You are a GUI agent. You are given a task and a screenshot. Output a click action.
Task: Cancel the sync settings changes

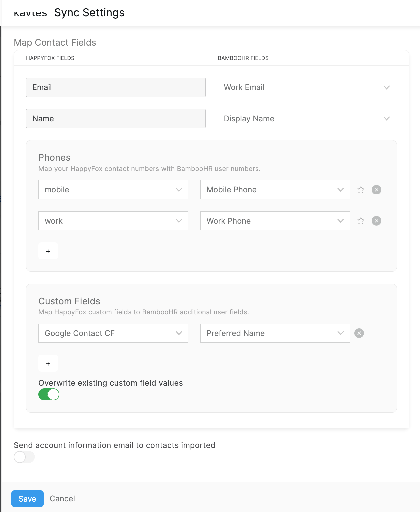[62, 499]
